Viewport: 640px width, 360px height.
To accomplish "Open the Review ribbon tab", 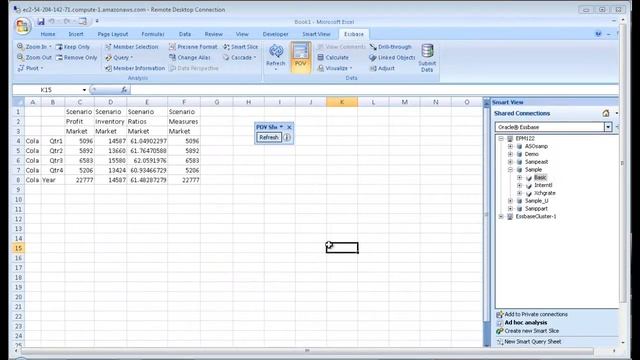I will pyautogui.click(x=213, y=34).
